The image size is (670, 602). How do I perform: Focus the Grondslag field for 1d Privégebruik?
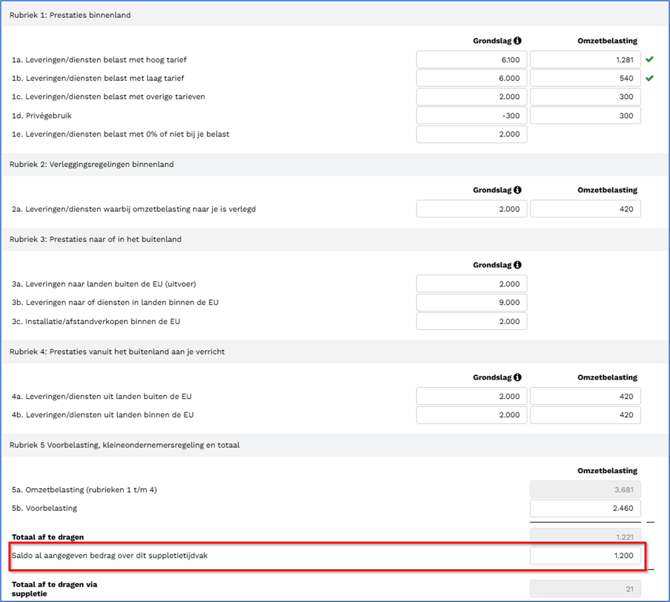[471, 116]
